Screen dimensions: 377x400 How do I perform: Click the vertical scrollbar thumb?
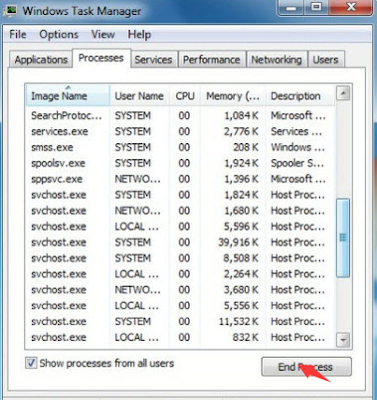click(343, 238)
